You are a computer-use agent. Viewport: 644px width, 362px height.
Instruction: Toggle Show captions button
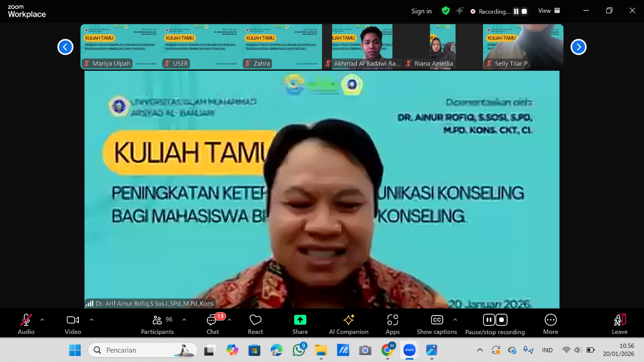pyautogui.click(x=437, y=320)
